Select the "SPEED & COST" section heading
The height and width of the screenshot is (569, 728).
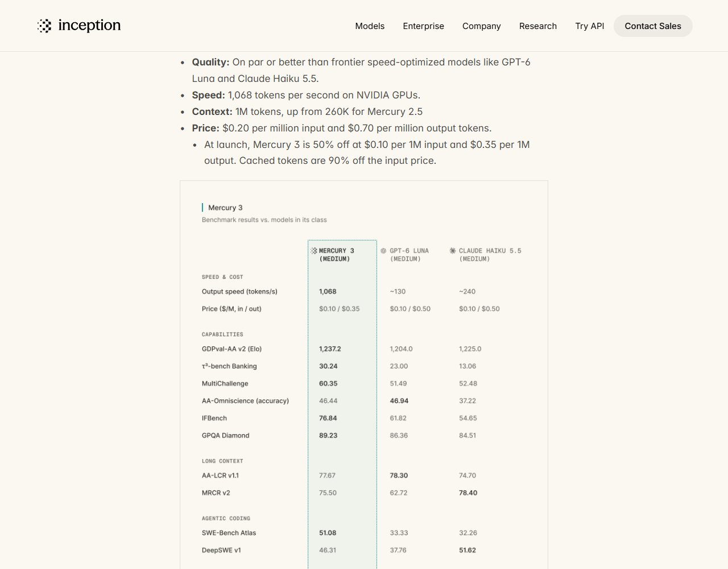point(222,277)
